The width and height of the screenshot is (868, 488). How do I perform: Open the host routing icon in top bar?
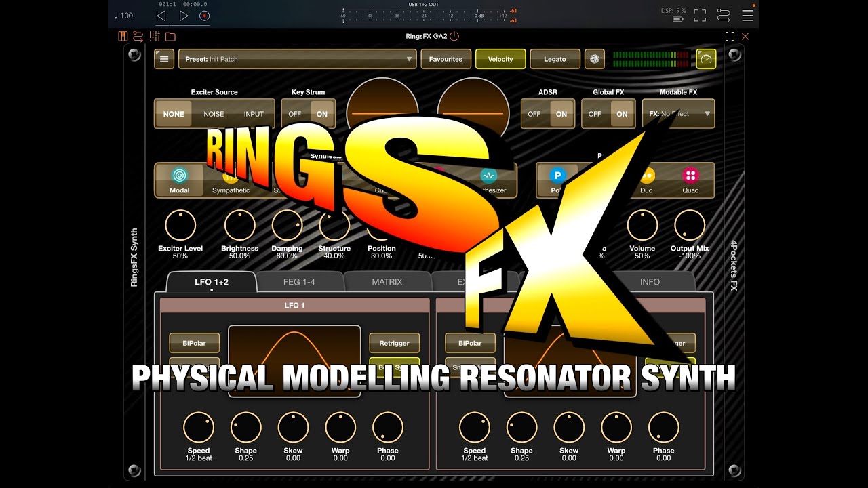724,16
